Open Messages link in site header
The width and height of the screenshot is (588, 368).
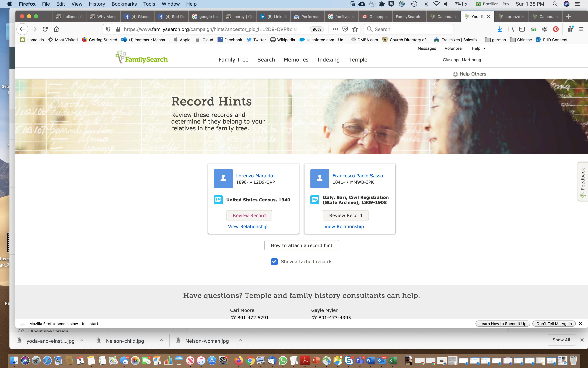tap(427, 48)
